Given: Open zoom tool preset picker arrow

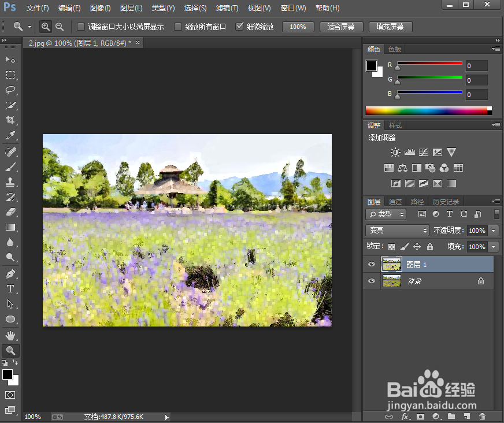Looking at the screenshot, I should [x=29, y=27].
